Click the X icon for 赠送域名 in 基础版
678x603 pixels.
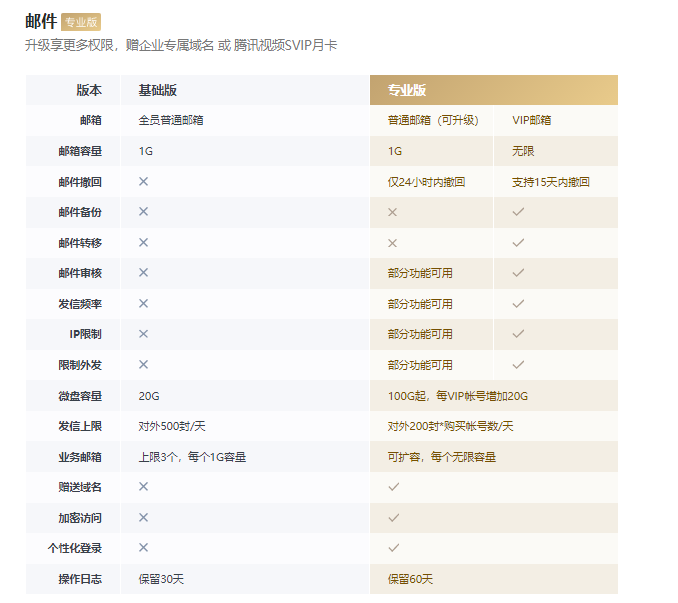click(x=144, y=486)
